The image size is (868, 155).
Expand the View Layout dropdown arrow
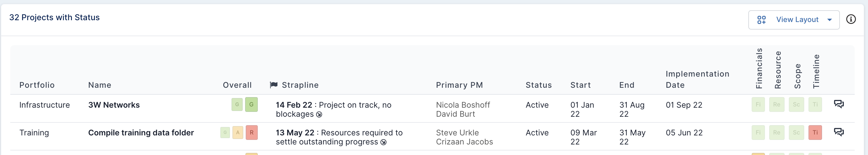[830, 20]
